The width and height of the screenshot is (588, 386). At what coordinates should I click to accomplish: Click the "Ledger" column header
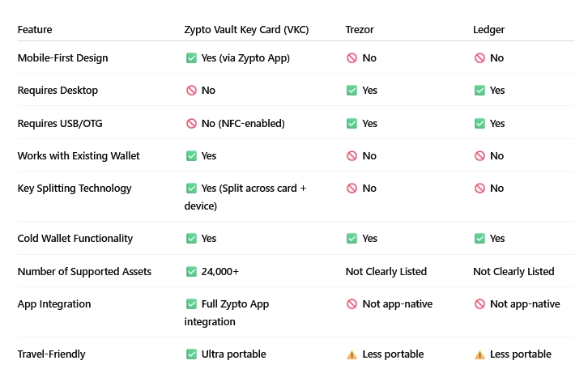click(488, 30)
